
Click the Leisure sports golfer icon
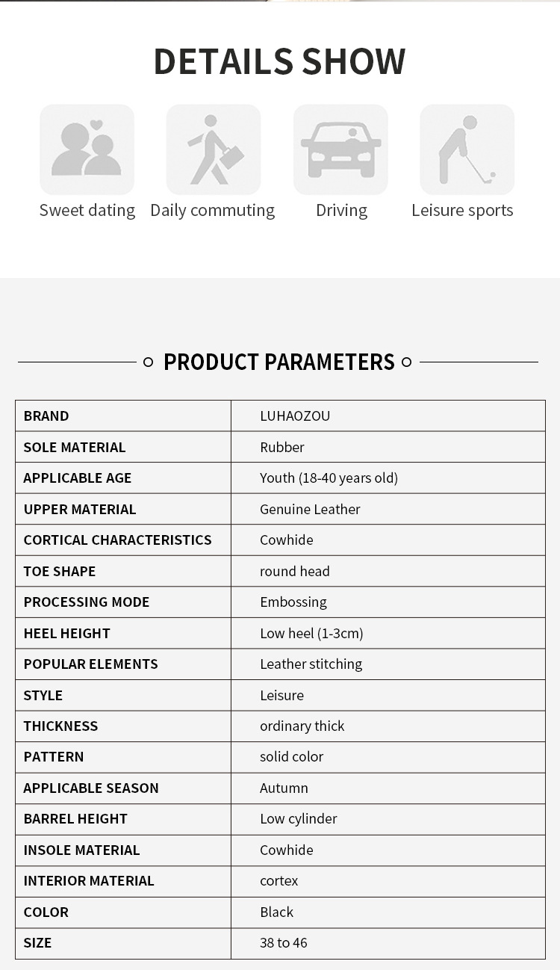pyautogui.click(x=467, y=149)
